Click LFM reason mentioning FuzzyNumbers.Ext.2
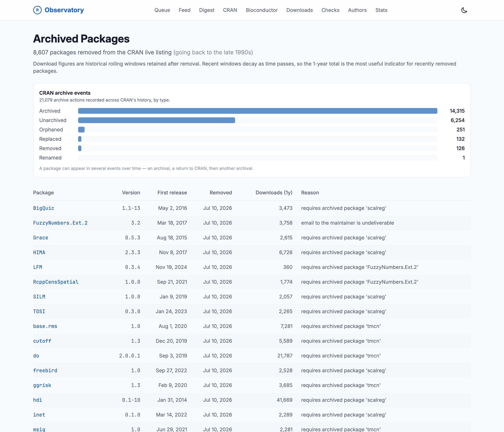504x432 pixels. coord(359,267)
